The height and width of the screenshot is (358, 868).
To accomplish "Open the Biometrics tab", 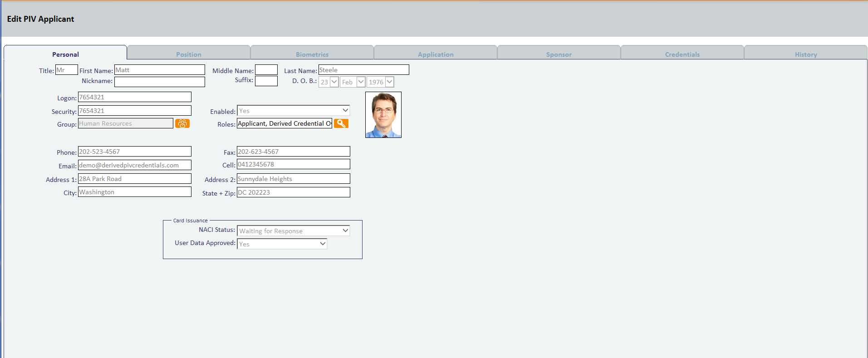I will point(312,54).
